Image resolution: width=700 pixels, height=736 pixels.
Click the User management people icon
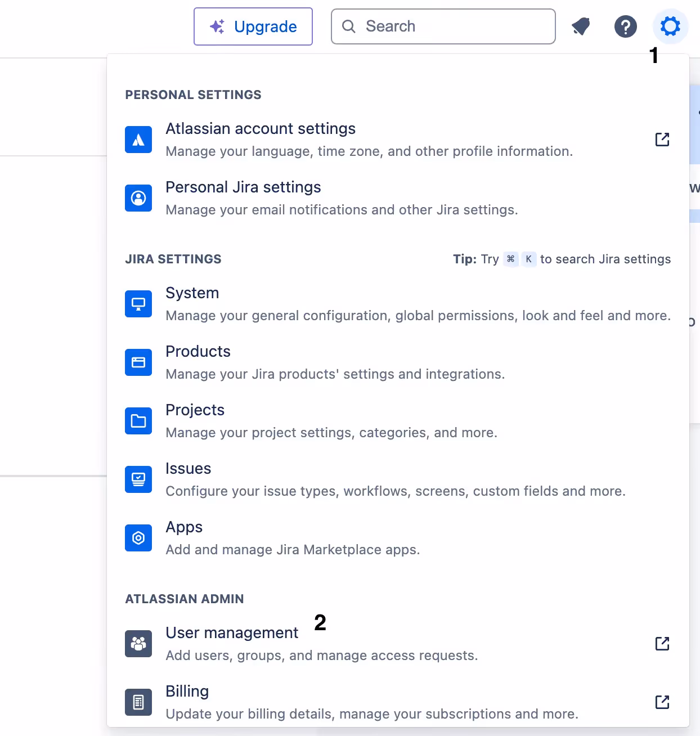pos(138,644)
